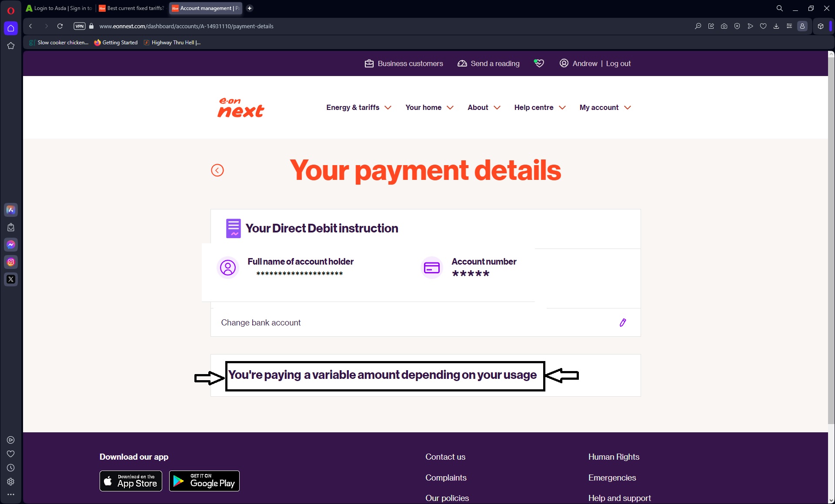Click the Change bank account link
835x504 pixels.
[260, 322]
